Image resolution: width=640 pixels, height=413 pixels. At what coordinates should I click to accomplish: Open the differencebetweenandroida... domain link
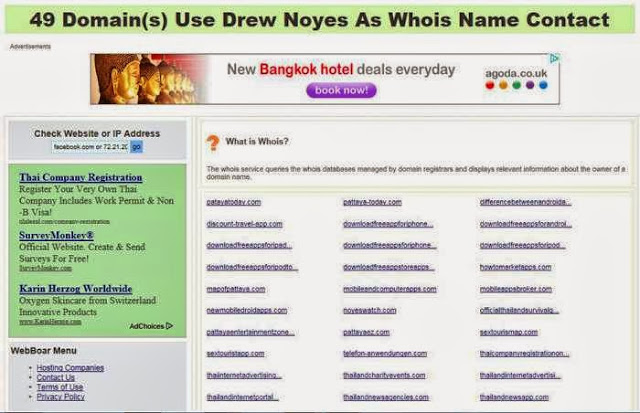point(525,202)
